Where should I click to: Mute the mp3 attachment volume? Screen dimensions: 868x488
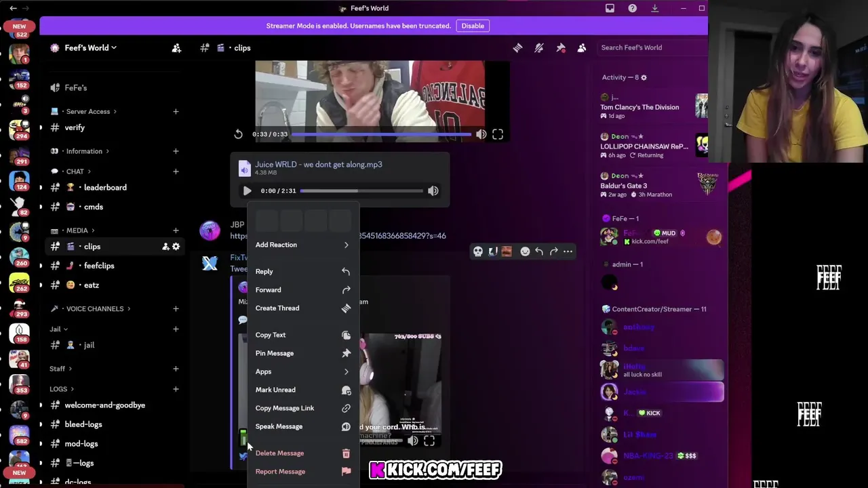click(x=433, y=191)
